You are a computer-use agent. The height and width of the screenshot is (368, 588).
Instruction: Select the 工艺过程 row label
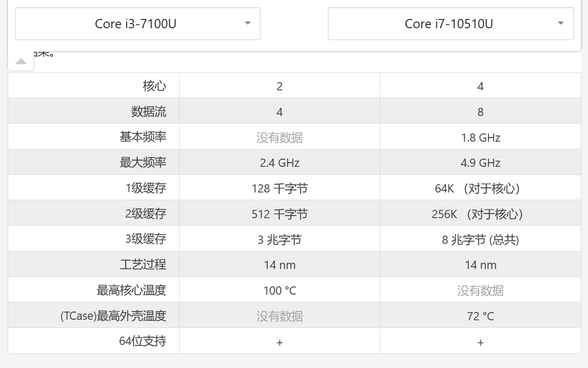143,264
